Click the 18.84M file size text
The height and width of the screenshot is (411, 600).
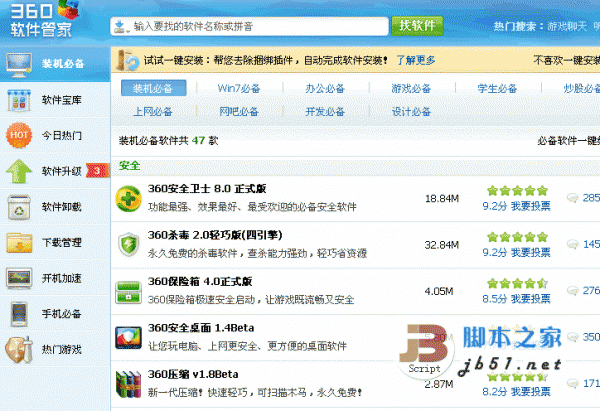pos(442,199)
